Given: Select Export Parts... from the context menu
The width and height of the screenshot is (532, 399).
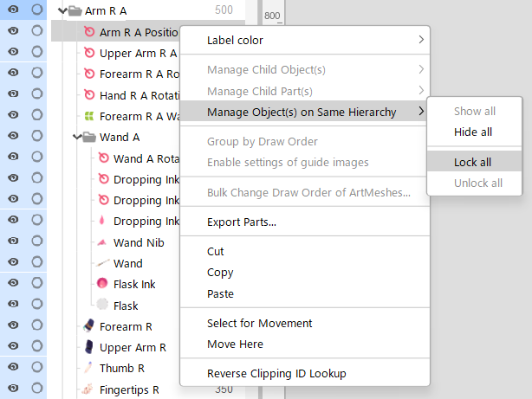Looking at the screenshot, I should click(x=242, y=222).
